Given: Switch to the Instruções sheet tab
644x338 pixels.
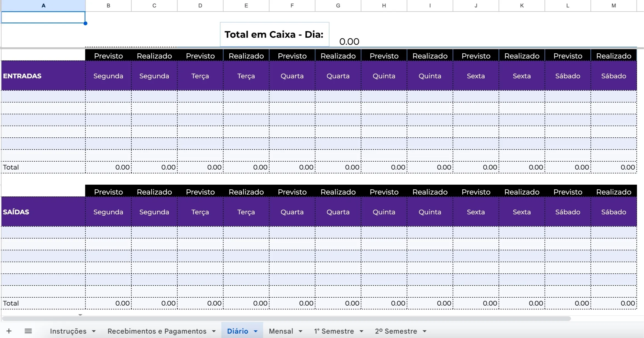Looking at the screenshot, I should tap(68, 331).
